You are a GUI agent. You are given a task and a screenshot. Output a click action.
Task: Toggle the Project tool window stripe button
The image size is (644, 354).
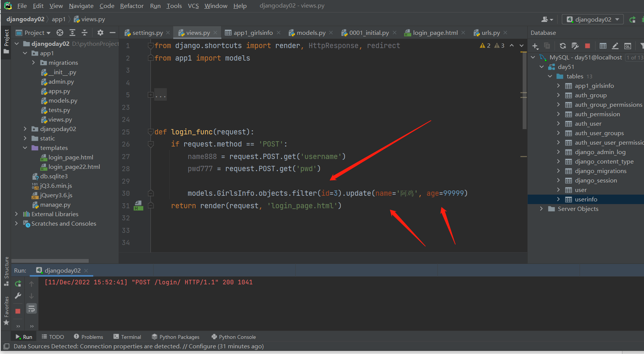(x=6, y=42)
